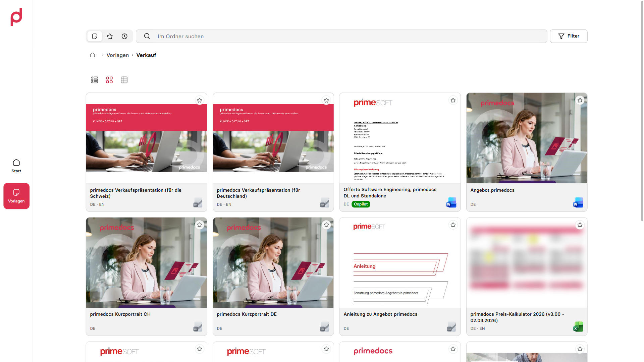
Task: Favorite the Angebot primedocs card
Action: pos(580,100)
